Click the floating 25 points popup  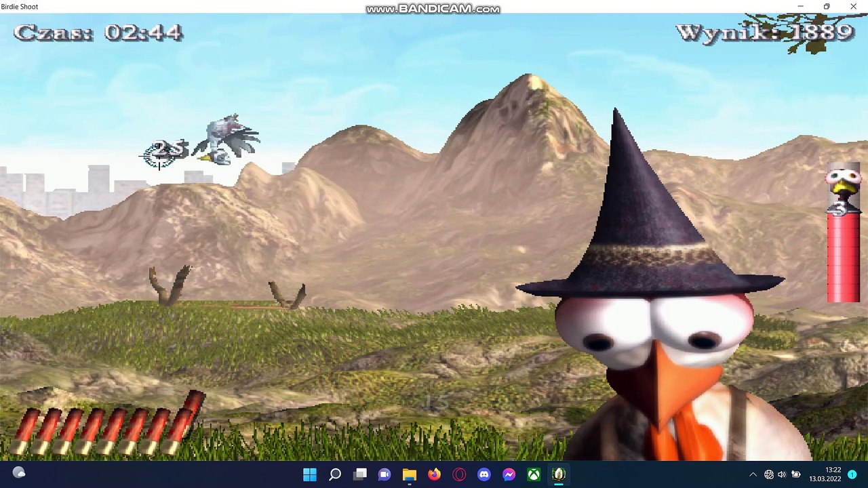[x=168, y=150]
